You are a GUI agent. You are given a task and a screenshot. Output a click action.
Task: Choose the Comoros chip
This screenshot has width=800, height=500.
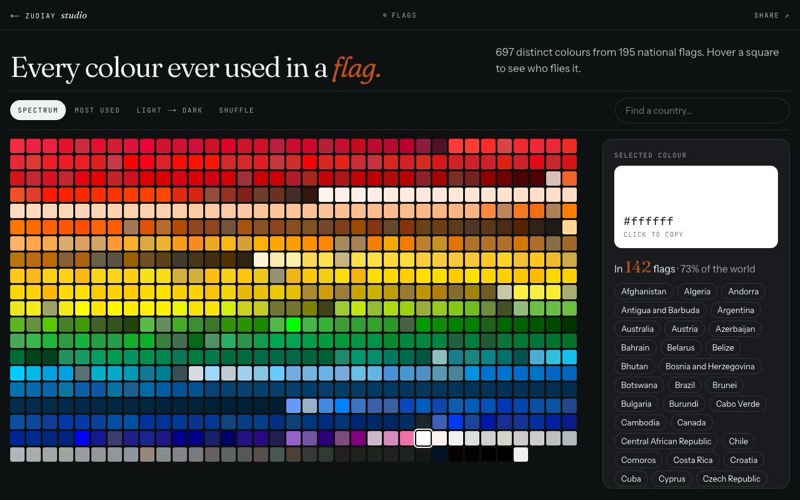(x=638, y=460)
